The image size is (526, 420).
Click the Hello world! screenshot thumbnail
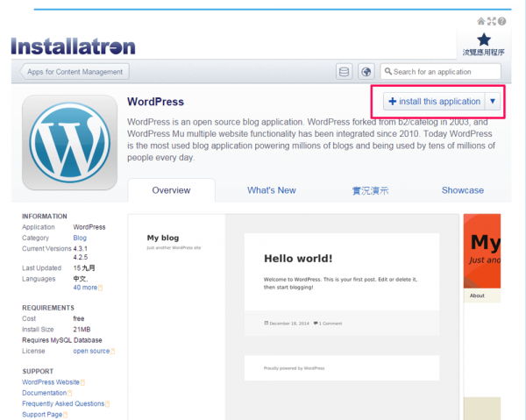[x=293, y=317]
